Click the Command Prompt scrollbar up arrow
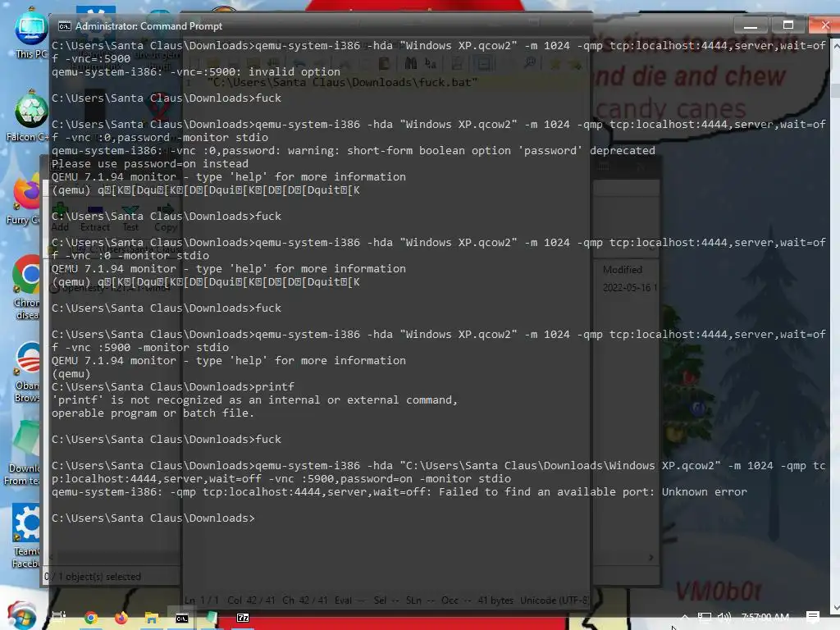The image size is (840, 630). 835,46
